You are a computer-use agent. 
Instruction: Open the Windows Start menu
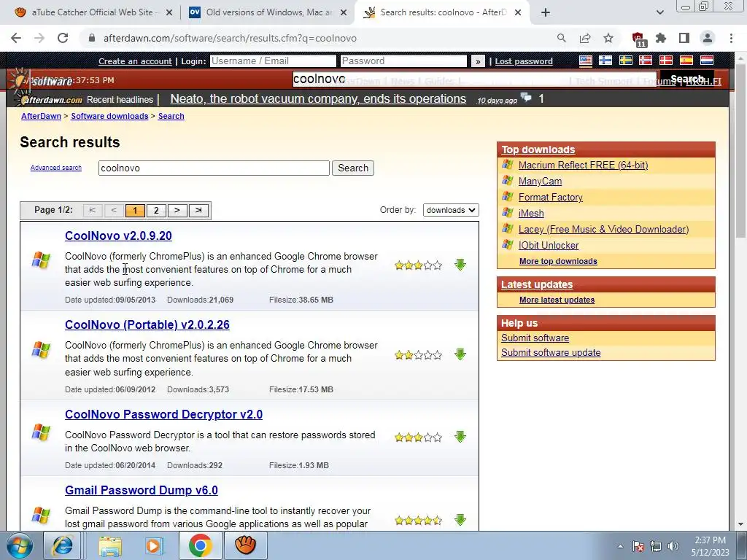point(18,545)
